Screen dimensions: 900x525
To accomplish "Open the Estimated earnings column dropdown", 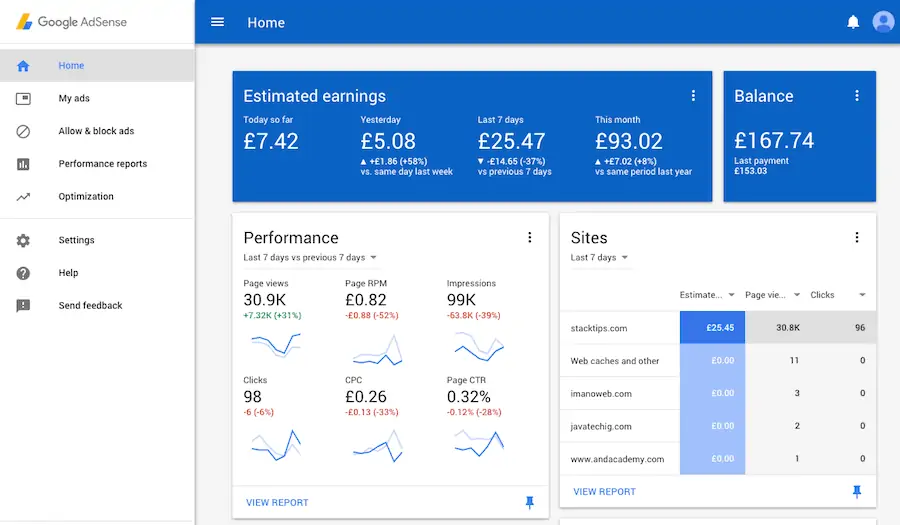I will click(x=731, y=295).
